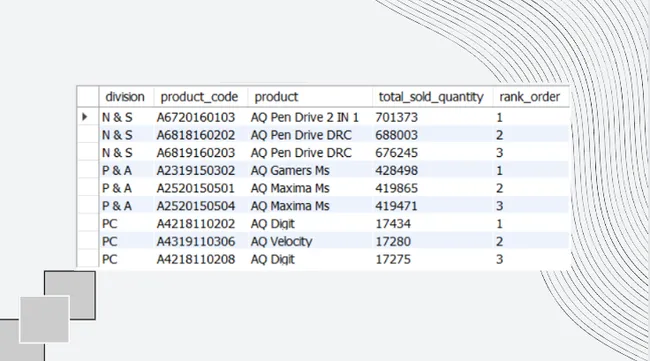Click P & A division in row A2319150302
The image size is (650, 361).
tap(117, 171)
